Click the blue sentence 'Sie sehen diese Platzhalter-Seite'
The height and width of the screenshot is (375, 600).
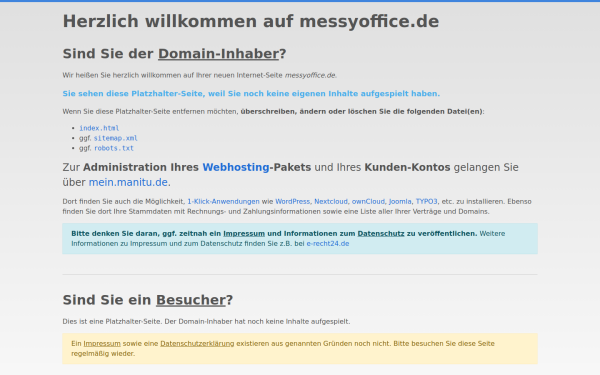tap(251, 94)
